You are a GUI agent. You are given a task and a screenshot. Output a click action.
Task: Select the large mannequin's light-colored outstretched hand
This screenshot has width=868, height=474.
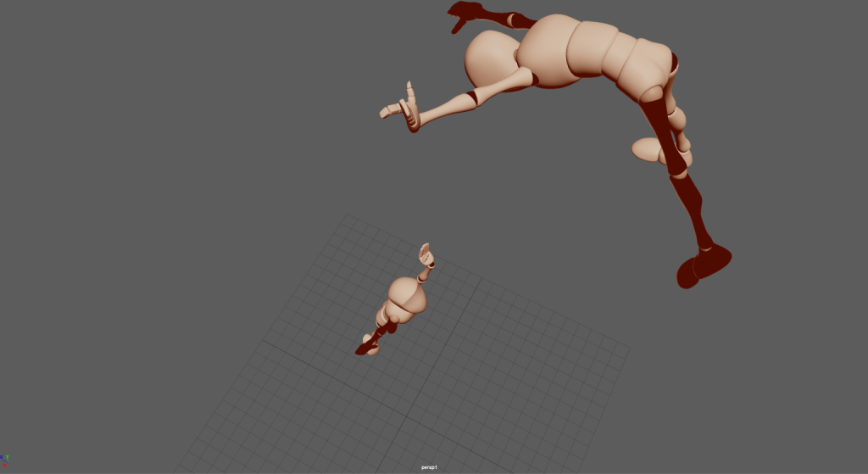point(401,108)
